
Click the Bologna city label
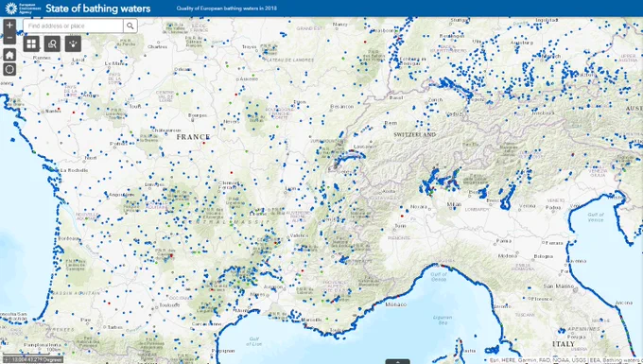(544, 256)
